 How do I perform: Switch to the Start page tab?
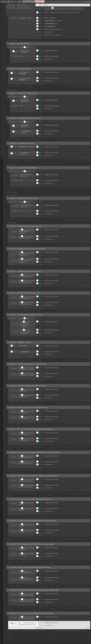(x=25, y=1)
